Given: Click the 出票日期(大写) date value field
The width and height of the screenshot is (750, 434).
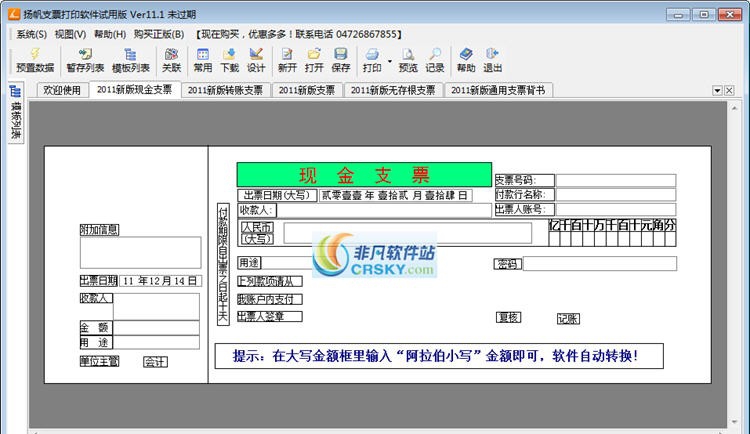Looking at the screenshot, I should pyautogui.click(x=396, y=195).
